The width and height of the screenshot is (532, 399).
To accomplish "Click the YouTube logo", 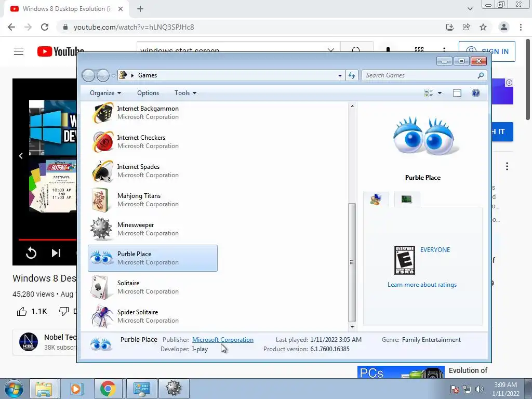I will 61,51.
